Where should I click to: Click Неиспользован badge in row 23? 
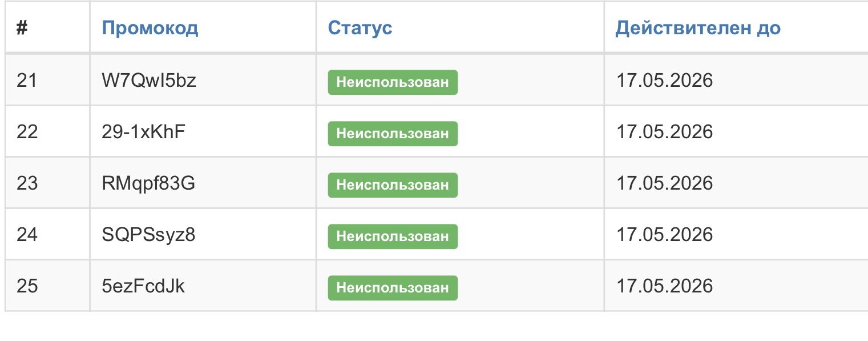click(x=393, y=185)
